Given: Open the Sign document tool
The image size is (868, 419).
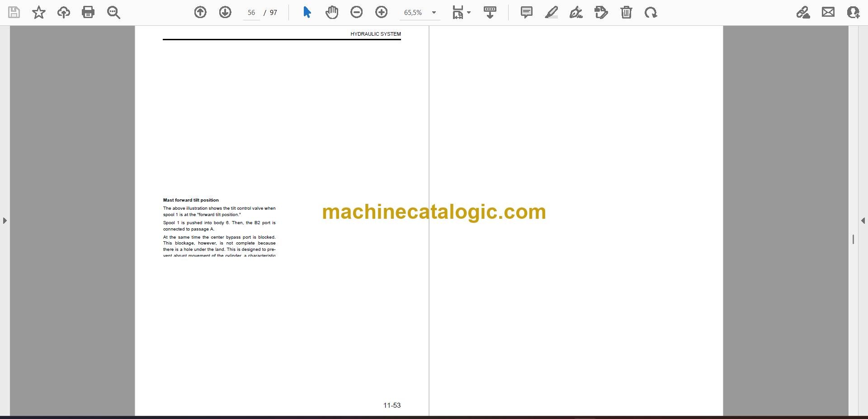Looking at the screenshot, I should pos(576,12).
